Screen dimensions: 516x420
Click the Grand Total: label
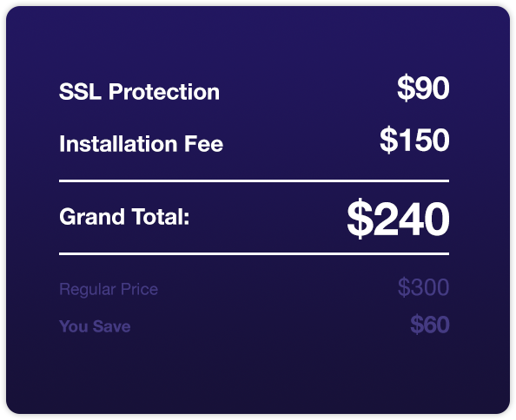[124, 217]
